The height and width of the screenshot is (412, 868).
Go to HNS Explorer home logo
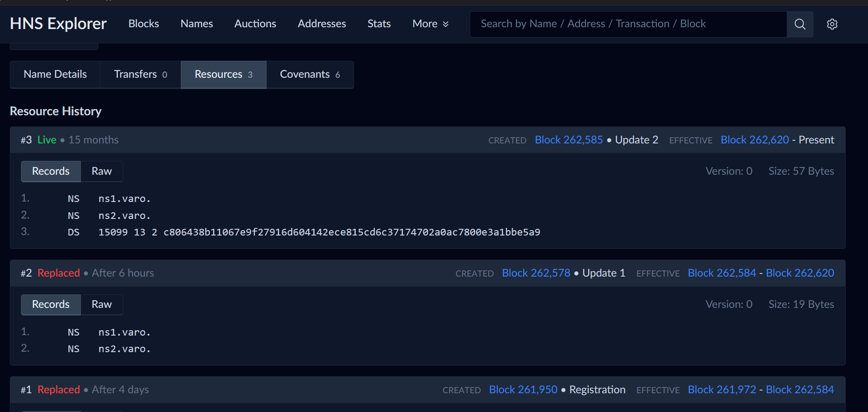[x=58, y=24]
